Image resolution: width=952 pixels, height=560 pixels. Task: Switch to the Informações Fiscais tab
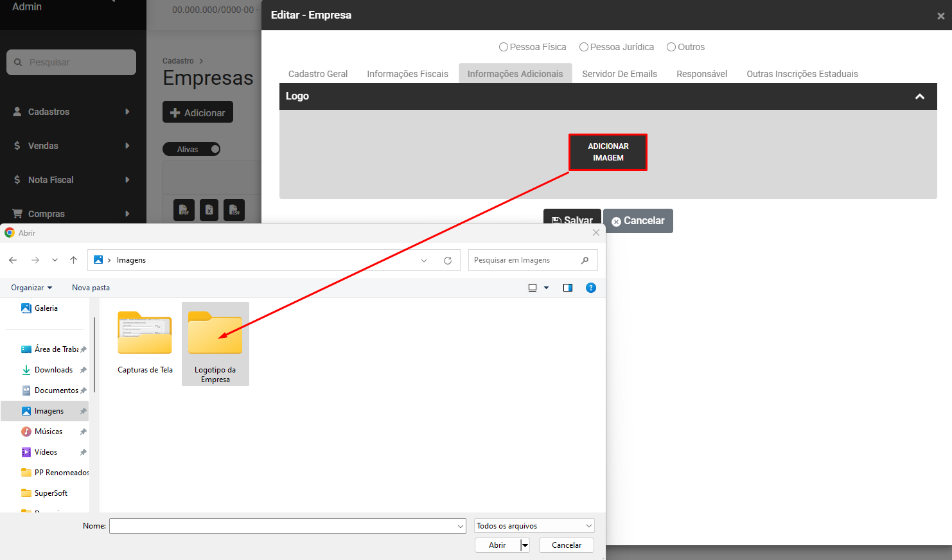point(408,74)
